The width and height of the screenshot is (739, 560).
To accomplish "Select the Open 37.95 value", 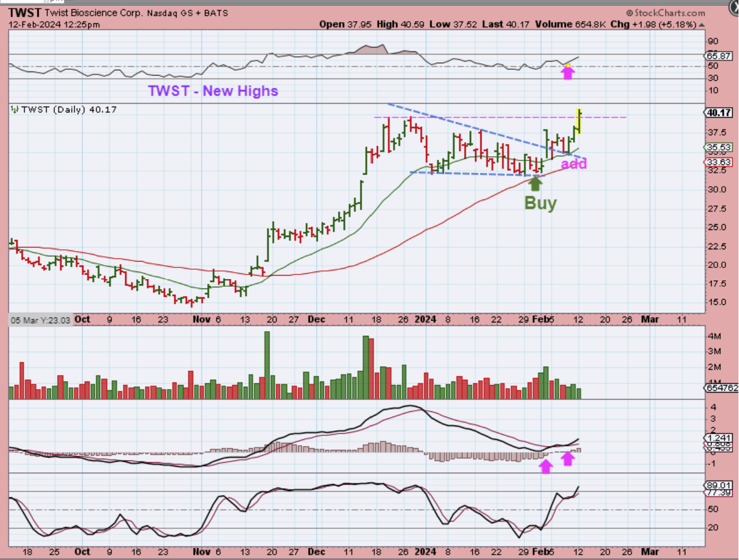I will click(346, 24).
